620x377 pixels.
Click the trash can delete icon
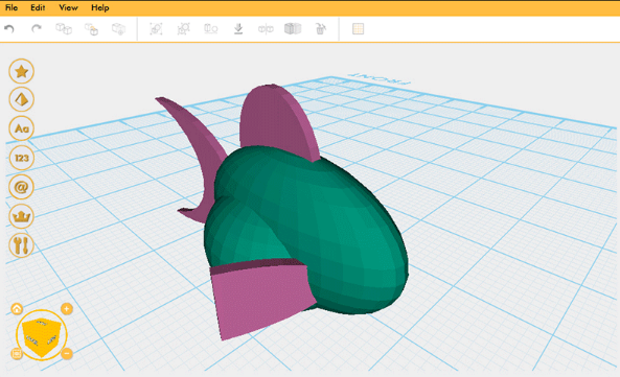click(320, 29)
